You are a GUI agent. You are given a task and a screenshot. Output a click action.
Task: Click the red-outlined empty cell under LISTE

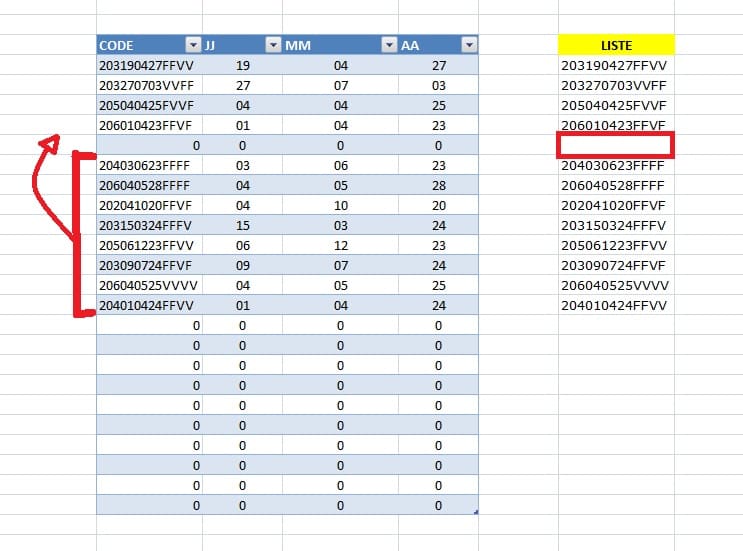click(x=616, y=145)
